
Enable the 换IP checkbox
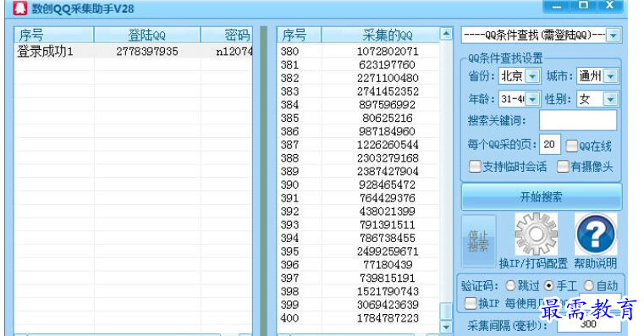pos(471,304)
